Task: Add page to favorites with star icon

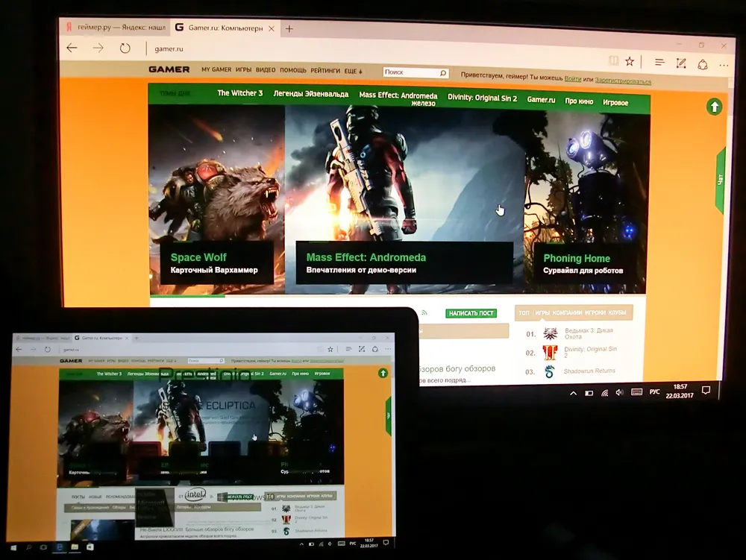Action: click(630, 61)
